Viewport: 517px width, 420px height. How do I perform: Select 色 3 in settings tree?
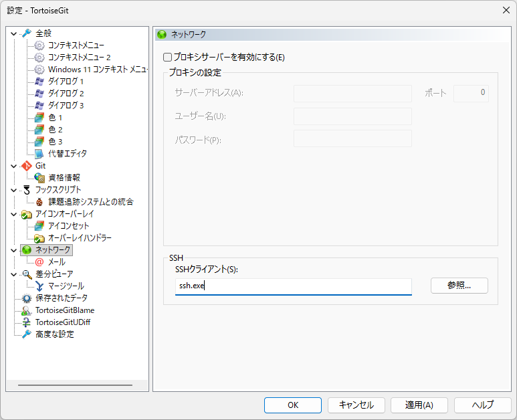tap(56, 142)
